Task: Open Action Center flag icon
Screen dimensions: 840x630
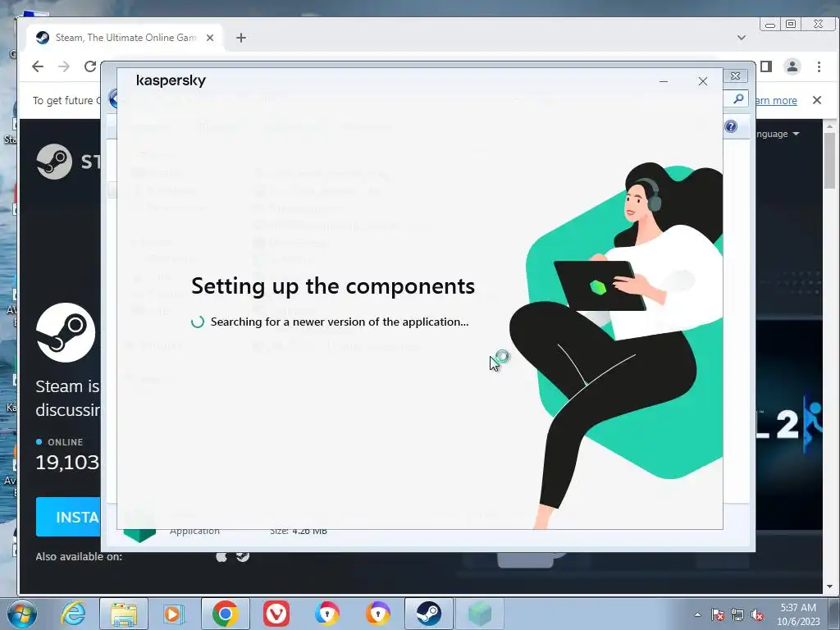Action: coord(718,614)
